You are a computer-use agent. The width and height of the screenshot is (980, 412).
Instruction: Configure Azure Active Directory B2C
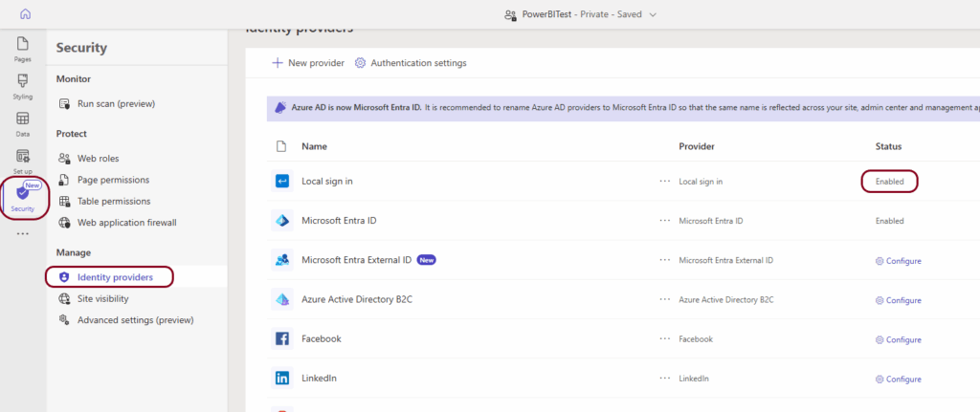tap(898, 300)
